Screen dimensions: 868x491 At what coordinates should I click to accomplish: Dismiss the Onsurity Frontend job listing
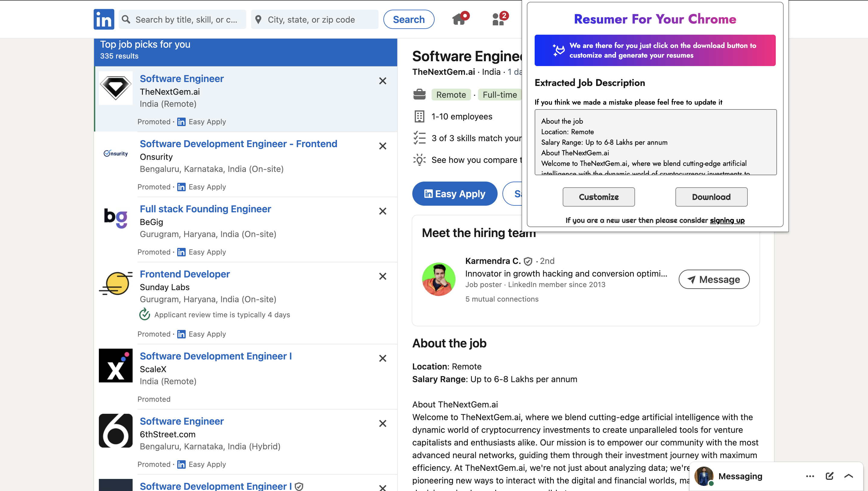(382, 146)
